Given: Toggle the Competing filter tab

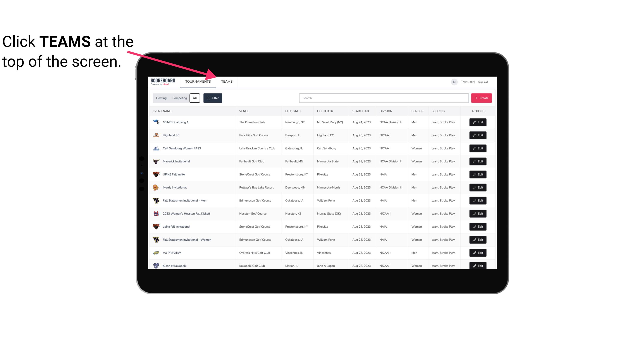Looking at the screenshot, I should (179, 98).
